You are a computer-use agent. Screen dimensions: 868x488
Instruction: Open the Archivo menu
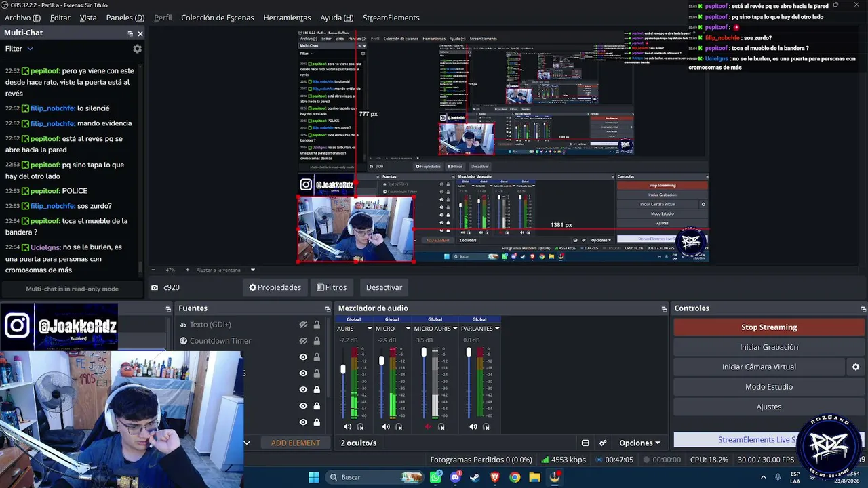[22, 18]
